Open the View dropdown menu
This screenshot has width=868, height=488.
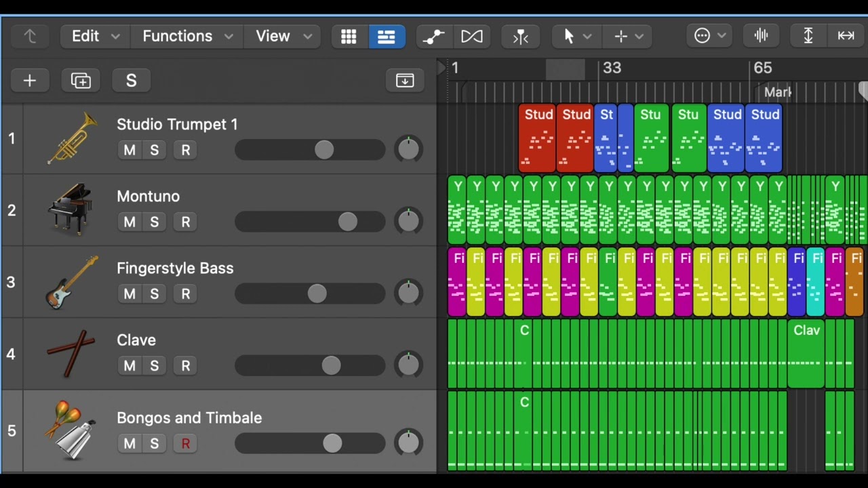(x=283, y=37)
